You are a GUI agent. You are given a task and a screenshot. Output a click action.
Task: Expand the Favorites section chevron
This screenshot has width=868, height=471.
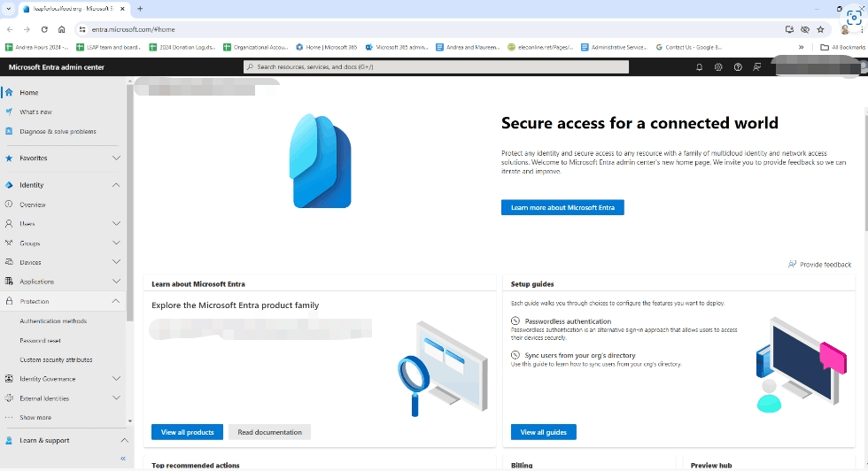116,158
